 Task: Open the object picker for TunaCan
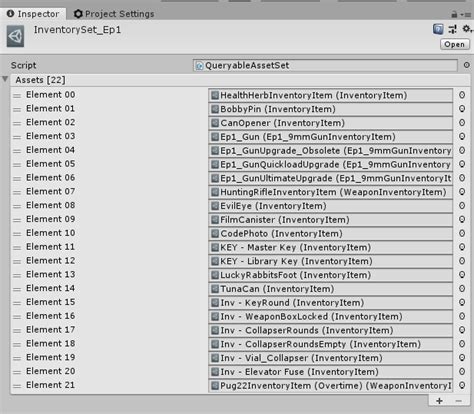[462, 289]
